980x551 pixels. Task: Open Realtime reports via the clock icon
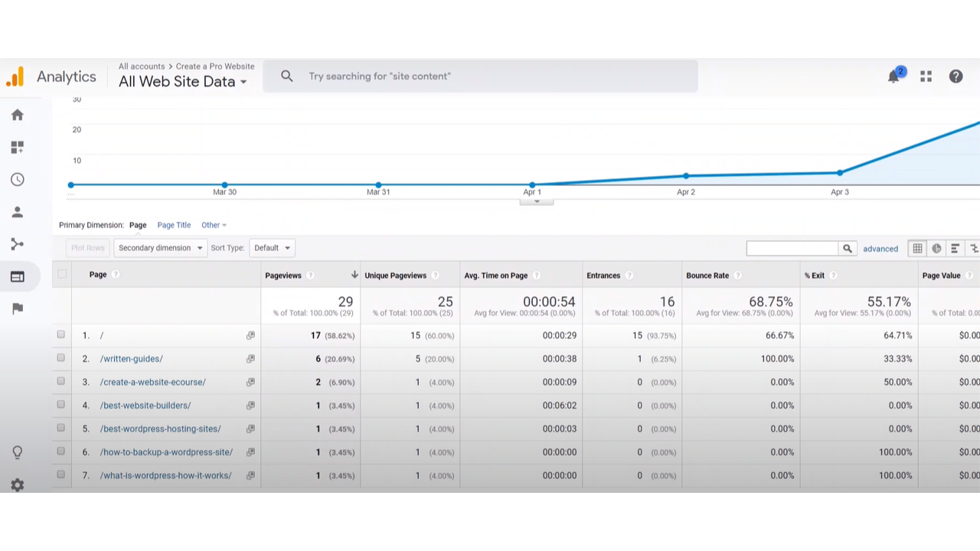pyautogui.click(x=17, y=179)
